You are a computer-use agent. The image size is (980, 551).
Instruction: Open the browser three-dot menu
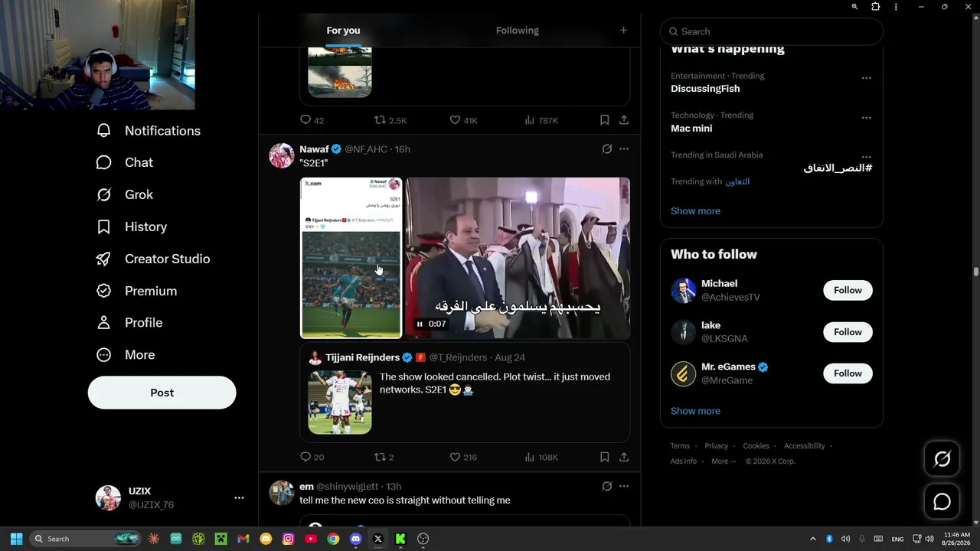(896, 7)
